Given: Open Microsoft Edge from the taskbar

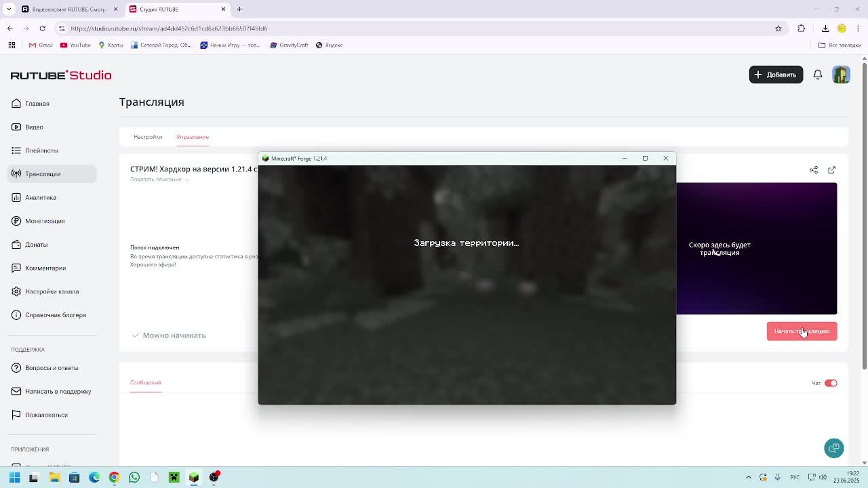Looking at the screenshot, I should coord(94,477).
